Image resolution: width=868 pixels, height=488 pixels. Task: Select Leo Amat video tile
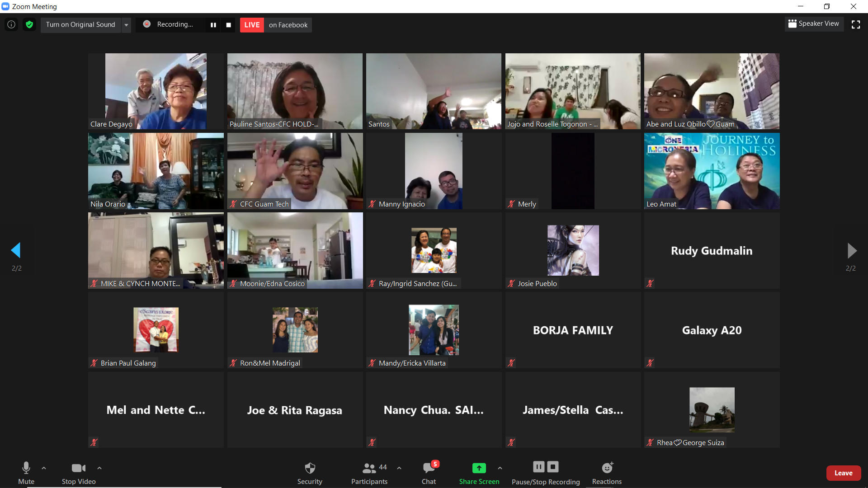(712, 171)
